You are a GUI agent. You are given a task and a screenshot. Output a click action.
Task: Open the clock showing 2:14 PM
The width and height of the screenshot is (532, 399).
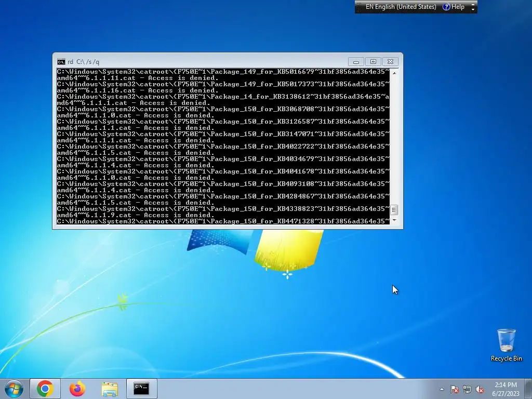(506, 385)
